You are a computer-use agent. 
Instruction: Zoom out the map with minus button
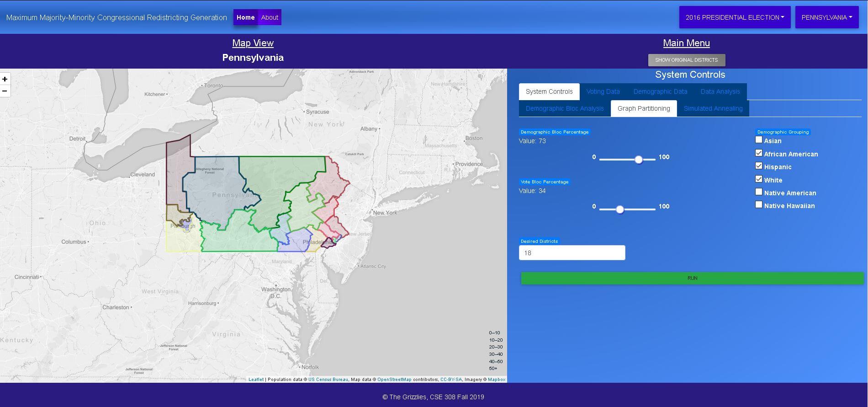tap(5, 91)
